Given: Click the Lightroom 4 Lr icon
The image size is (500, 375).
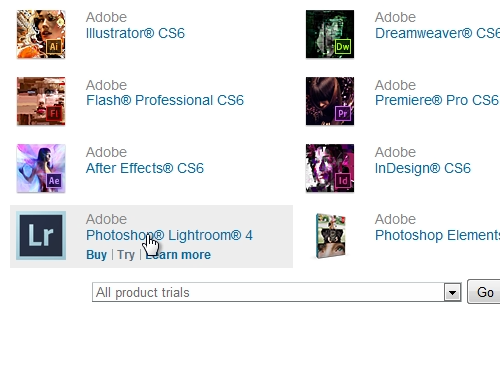Looking at the screenshot, I should coord(41,235).
